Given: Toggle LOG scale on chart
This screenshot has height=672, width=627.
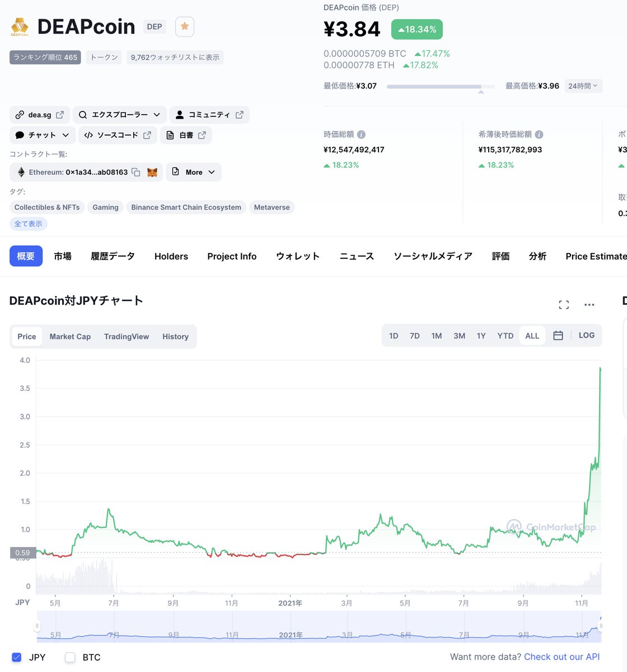Looking at the screenshot, I should (587, 335).
